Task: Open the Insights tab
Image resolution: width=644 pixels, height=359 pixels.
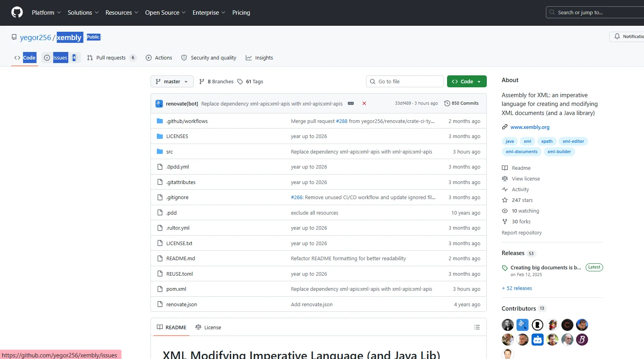Action: (259, 58)
